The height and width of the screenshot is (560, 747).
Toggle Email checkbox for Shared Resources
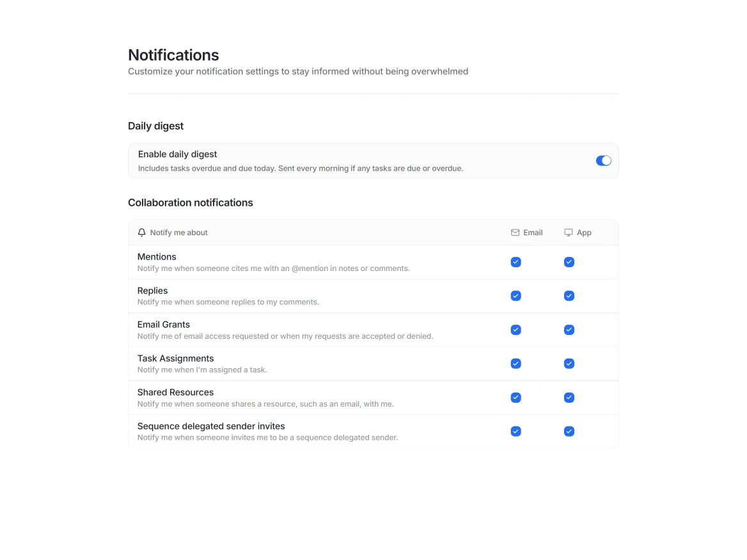click(x=515, y=398)
